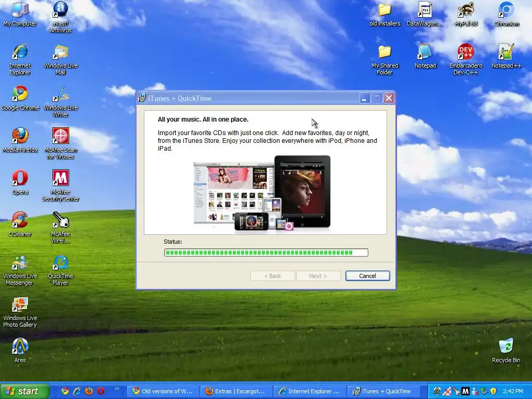The height and width of the screenshot is (399, 532).
Task: Click the McAfee M tray icon
Action: (x=465, y=391)
